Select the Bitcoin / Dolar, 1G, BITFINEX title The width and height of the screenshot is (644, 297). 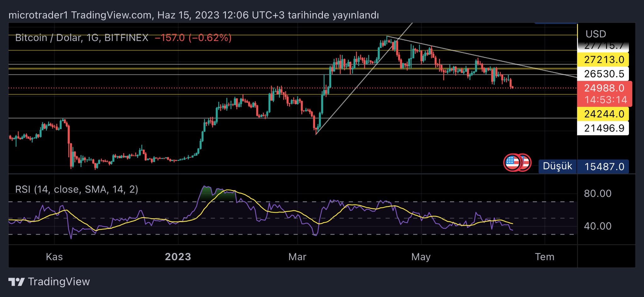(82, 38)
